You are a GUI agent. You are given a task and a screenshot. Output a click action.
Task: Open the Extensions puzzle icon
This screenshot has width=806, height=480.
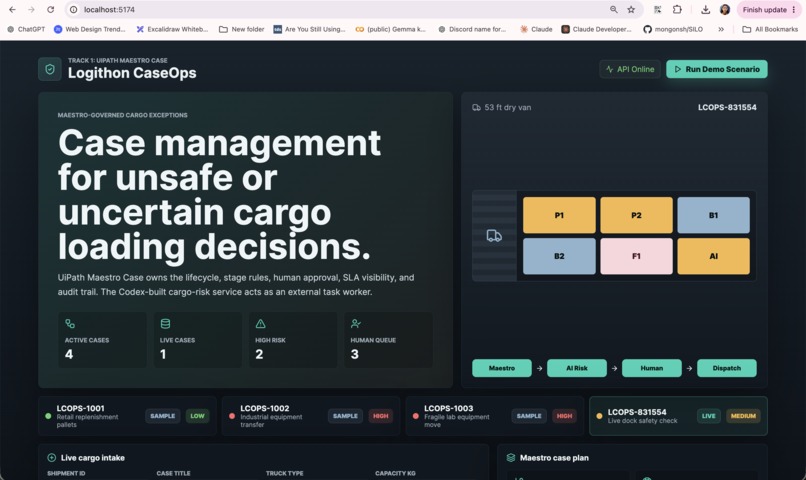pos(677,10)
